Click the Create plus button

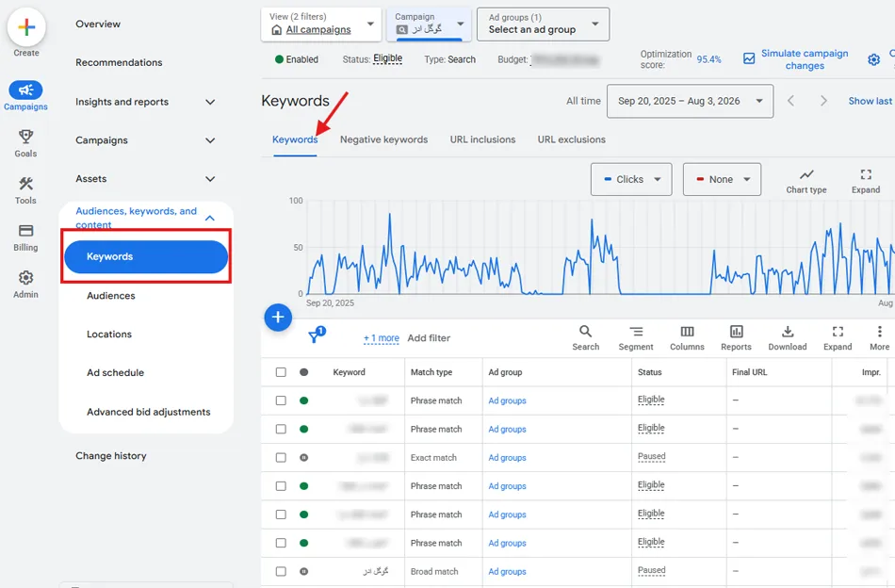click(x=26, y=27)
